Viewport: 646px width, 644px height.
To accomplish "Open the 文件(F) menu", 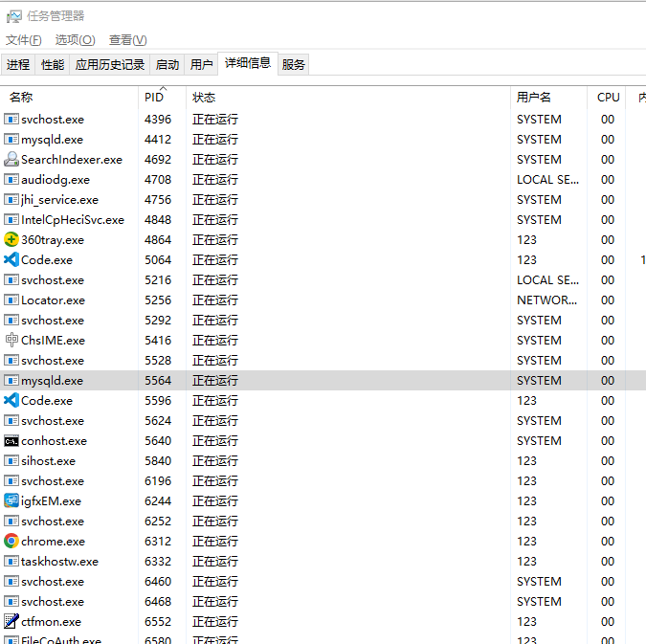I will [x=24, y=40].
